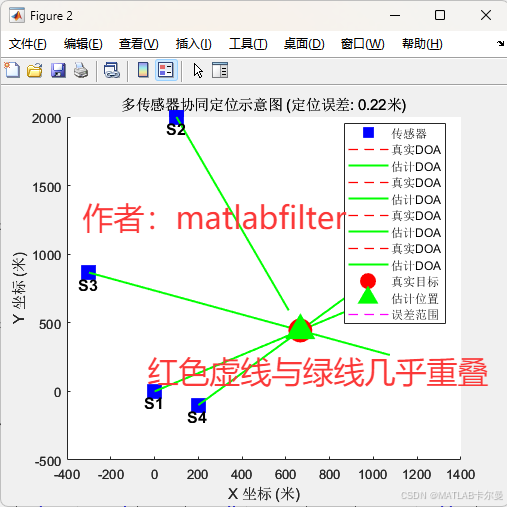The image size is (507, 507).
Task: Open the 工具(T) menu
Action: [x=248, y=44]
